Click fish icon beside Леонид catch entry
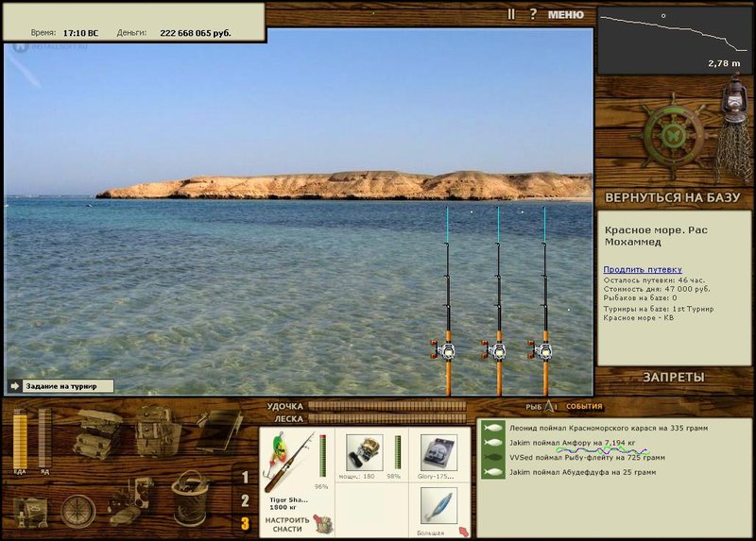Screen dimensions: 756x541 pos(493,428)
